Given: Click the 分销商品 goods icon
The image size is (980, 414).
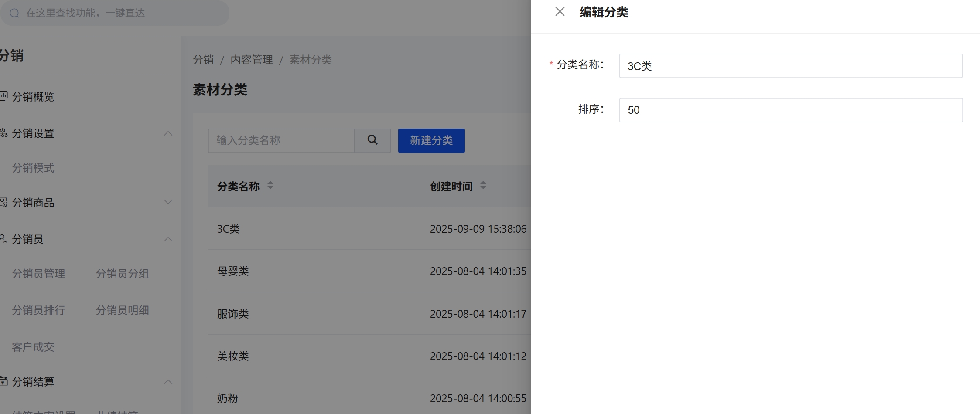Looking at the screenshot, I should (x=3, y=202).
